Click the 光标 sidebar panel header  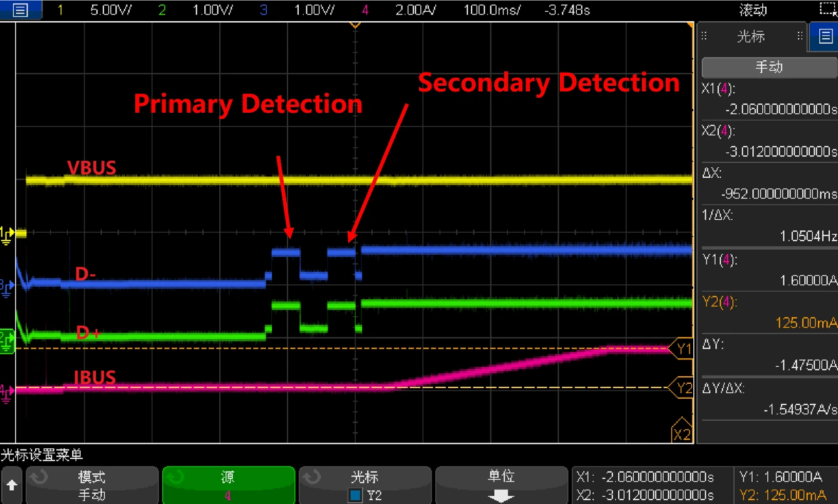(752, 37)
